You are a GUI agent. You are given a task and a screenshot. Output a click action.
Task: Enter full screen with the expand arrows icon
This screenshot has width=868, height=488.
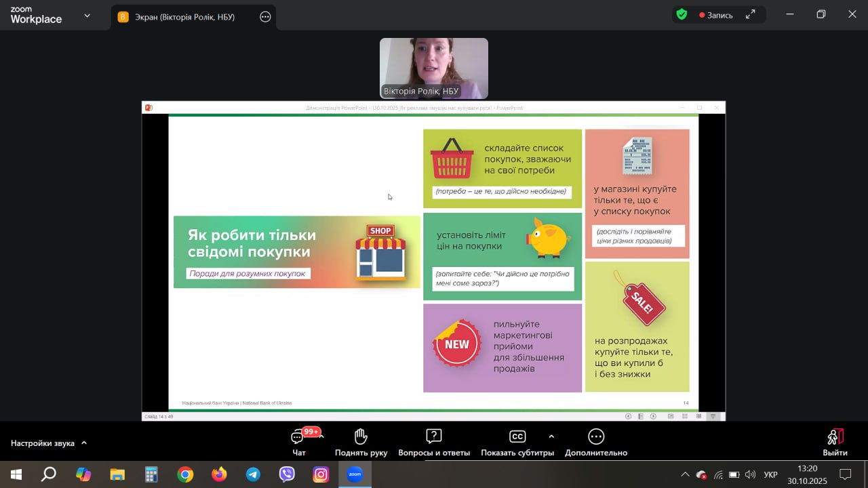point(750,14)
